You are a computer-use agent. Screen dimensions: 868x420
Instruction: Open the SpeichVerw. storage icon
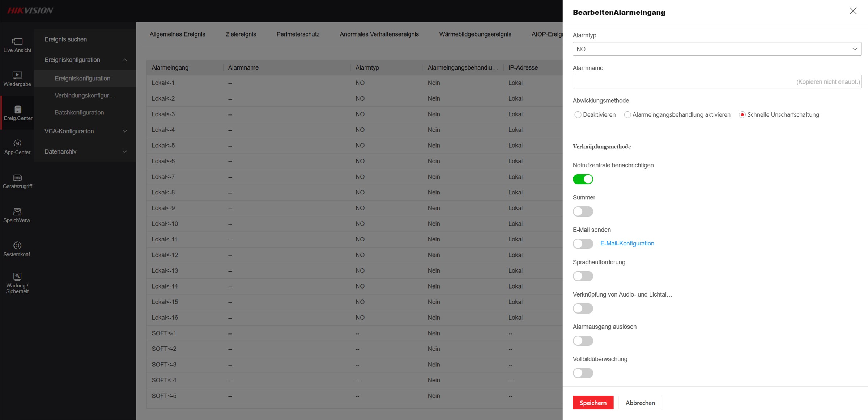17,211
